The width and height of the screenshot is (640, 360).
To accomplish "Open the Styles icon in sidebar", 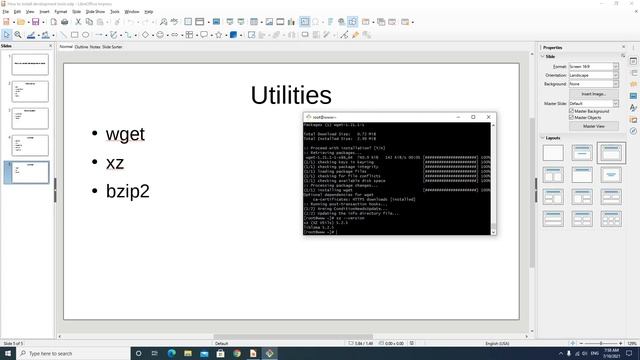I will (x=633, y=108).
